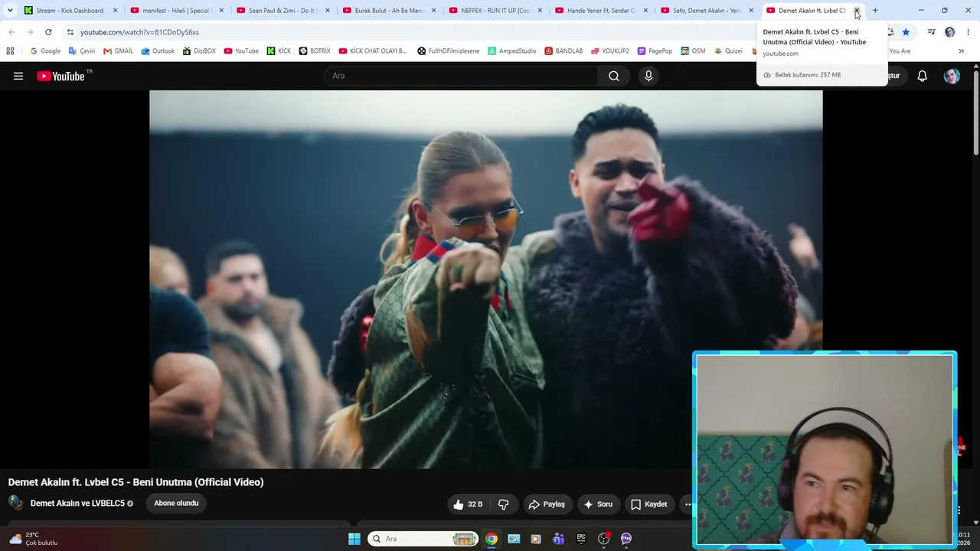Open the KİCK CHAT OLAYI bookmark

pos(373,51)
